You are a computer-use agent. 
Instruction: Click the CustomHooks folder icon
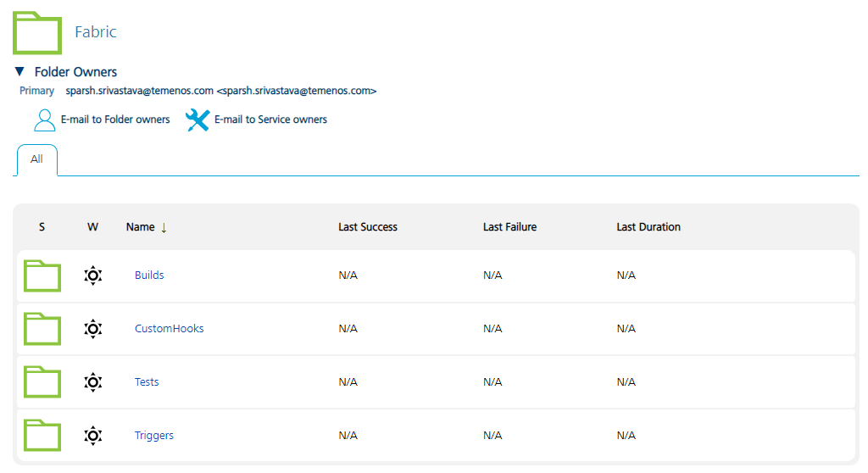click(x=42, y=329)
